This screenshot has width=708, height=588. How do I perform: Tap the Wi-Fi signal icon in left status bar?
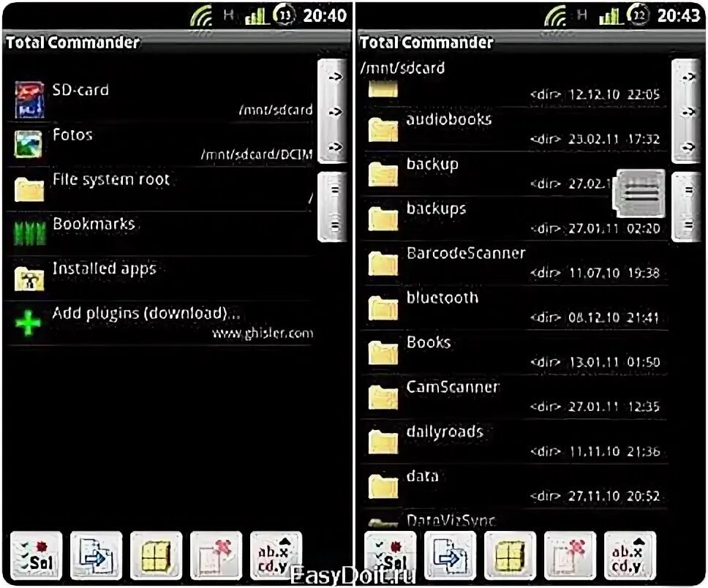click(x=202, y=16)
